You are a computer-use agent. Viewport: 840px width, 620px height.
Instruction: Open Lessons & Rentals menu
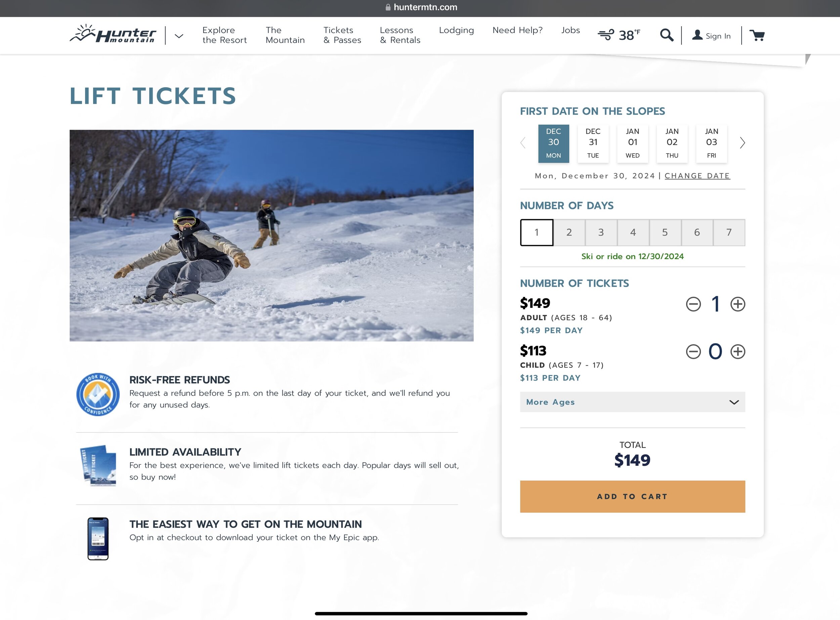pos(400,35)
